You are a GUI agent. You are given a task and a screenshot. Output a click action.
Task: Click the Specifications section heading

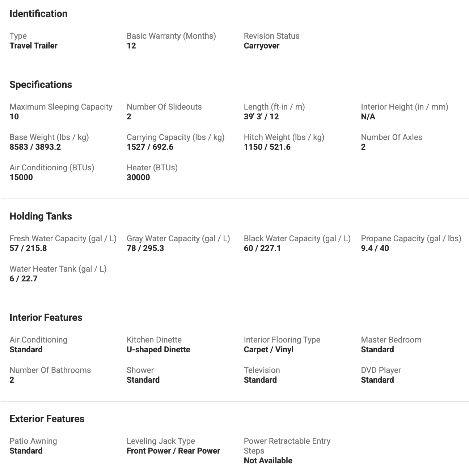tap(41, 85)
